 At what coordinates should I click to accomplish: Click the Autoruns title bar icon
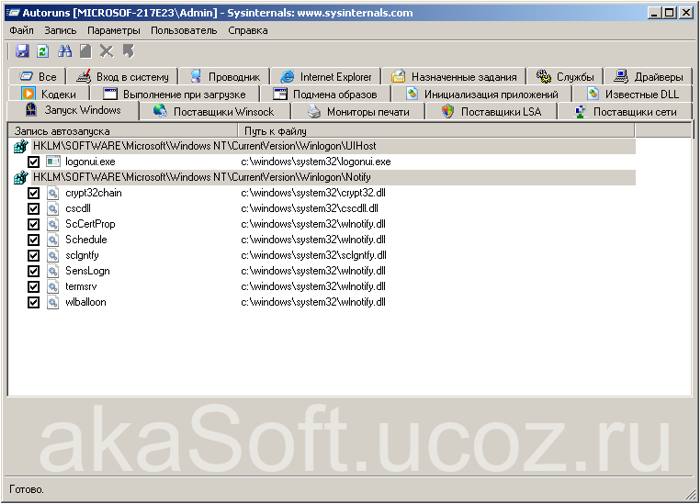(x=13, y=12)
